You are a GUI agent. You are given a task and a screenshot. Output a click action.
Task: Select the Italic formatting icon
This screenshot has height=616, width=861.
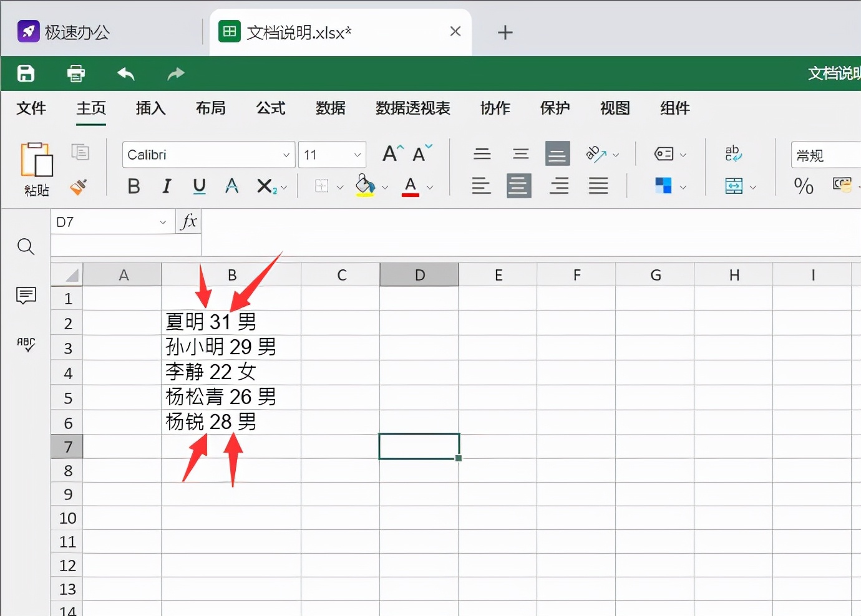click(x=166, y=186)
